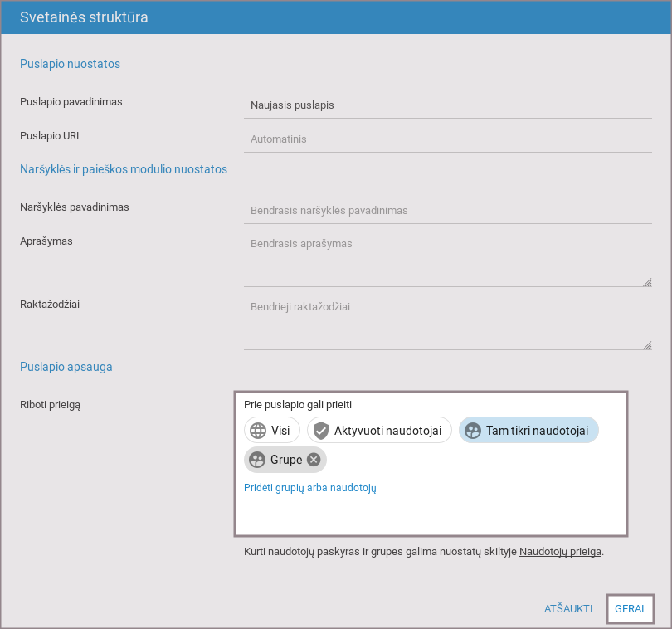672x629 pixels.
Task: Select the Tam tikri naudotojai option label
Action: pos(537,430)
